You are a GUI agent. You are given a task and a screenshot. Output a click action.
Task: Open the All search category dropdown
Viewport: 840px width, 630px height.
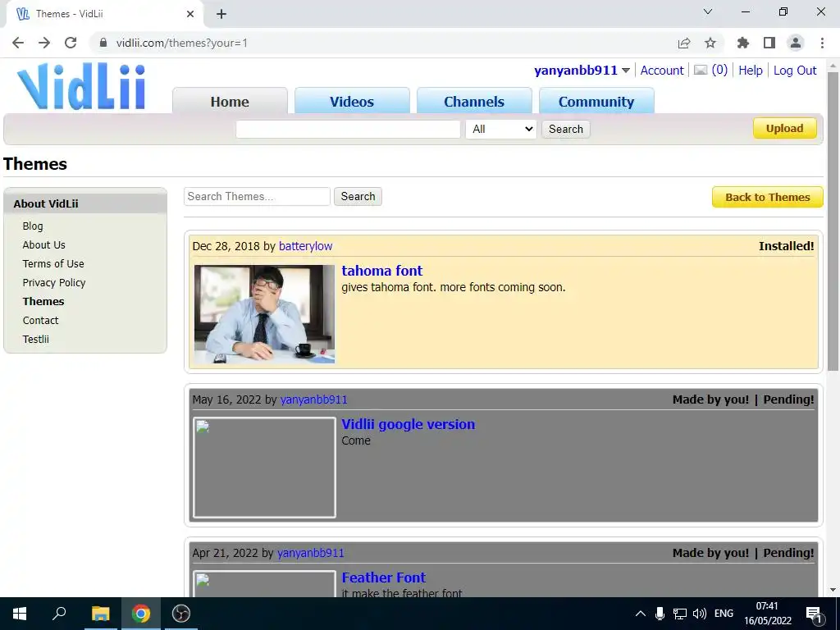pyautogui.click(x=501, y=129)
